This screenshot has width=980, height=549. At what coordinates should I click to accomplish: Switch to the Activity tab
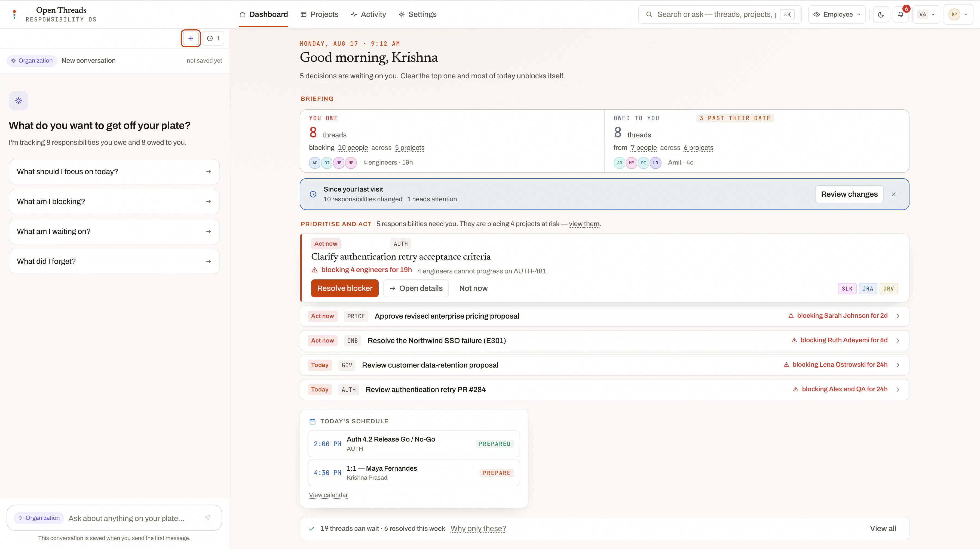(368, 14)
